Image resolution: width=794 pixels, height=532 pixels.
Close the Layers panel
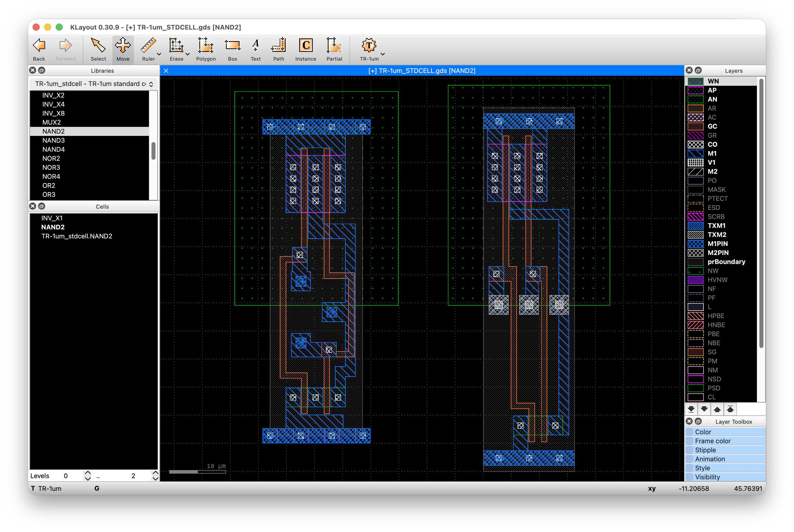[689, 70]
